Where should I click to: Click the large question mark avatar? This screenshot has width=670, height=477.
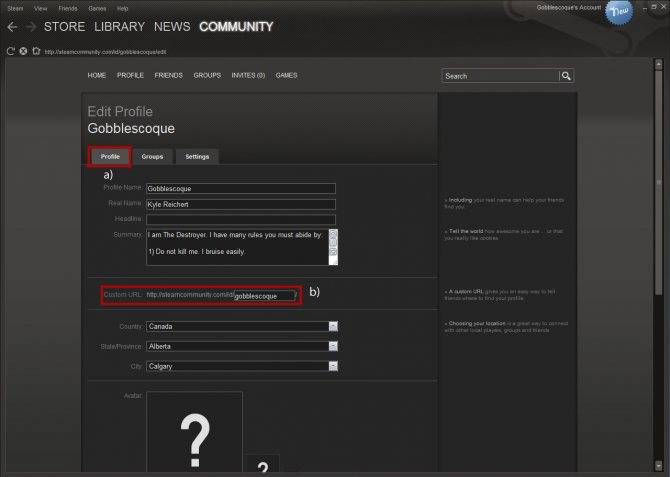tap(194, 433)
